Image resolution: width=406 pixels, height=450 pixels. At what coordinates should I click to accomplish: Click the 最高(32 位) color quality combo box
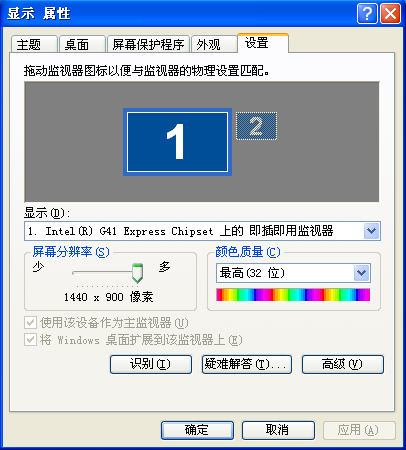[293, 273]
